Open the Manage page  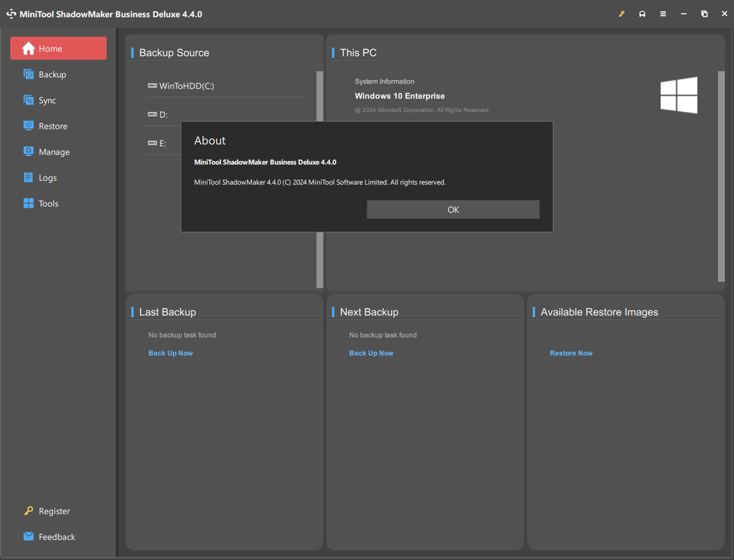tap(55, 152)
